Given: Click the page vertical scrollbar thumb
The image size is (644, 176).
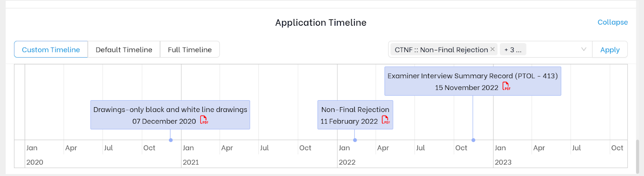Looking at the screenshot, I should pyautogui.click(x=637, y=156).
